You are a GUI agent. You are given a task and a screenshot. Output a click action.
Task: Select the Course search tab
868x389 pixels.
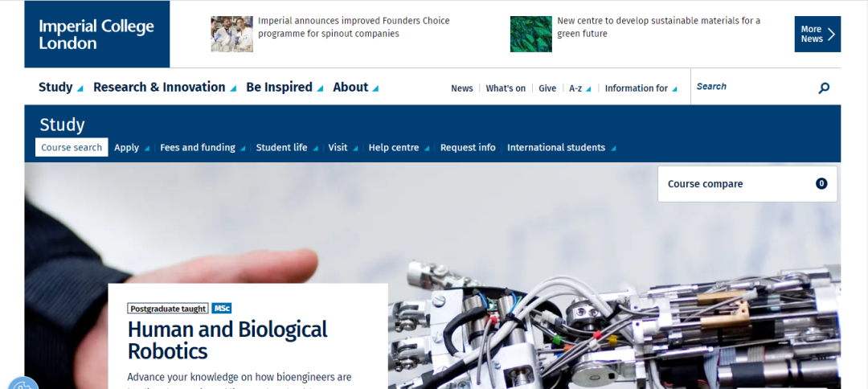point(72,147)
